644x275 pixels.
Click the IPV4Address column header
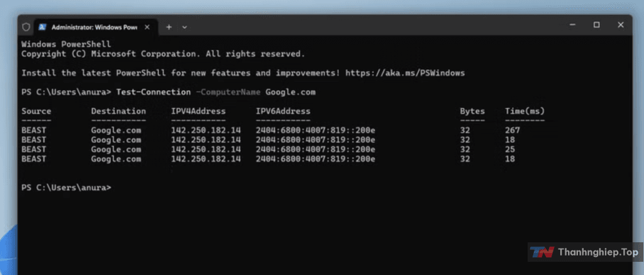[198, 111]
